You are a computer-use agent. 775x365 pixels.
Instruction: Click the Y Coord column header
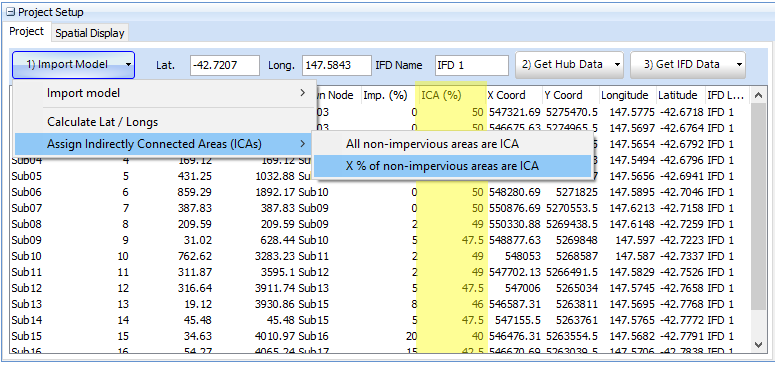[x=571, y=95]
